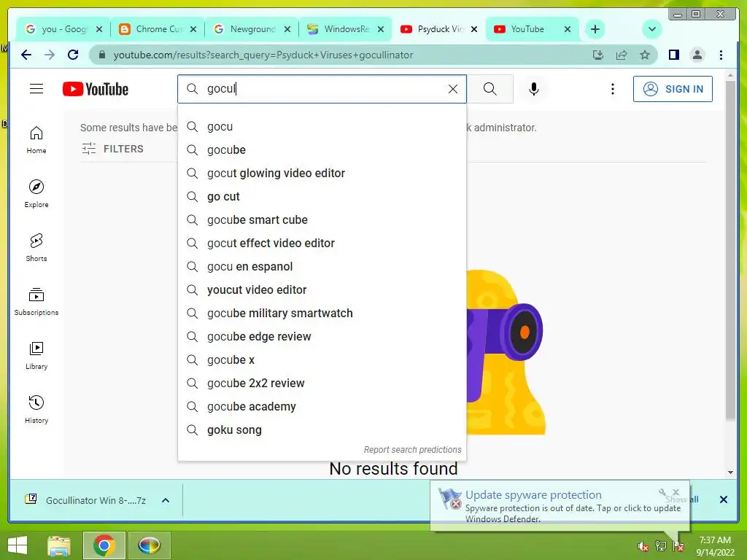Open Chrome three-dot menu
747x560 pixels.
[721, 55]
